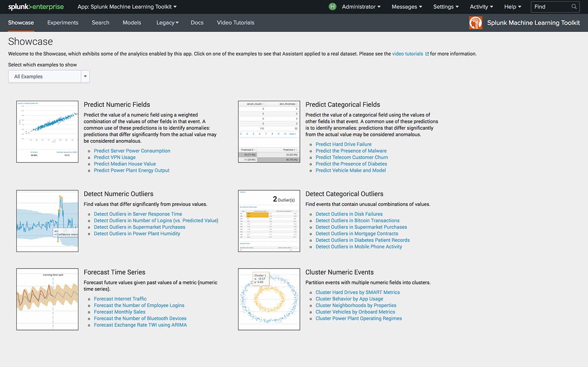Open Predict Vehicle Make and Model example
The image size is (588, 367).
(x=350, y=170)
